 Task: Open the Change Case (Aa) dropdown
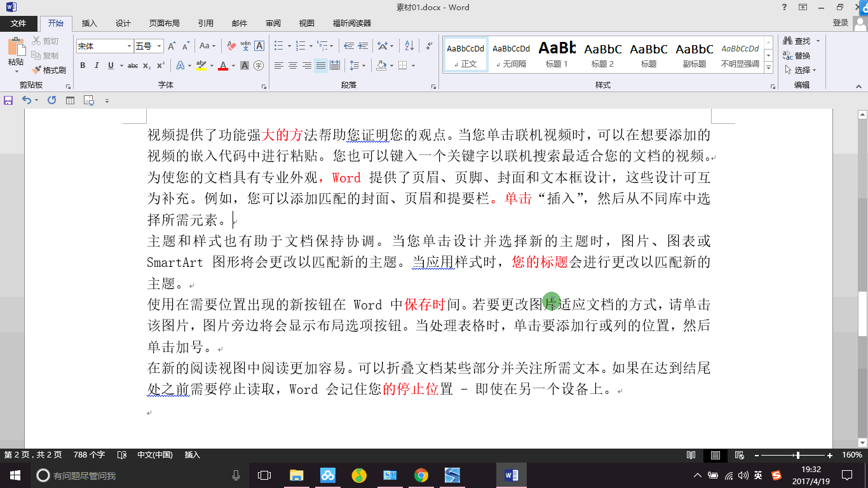click(207, 46)
